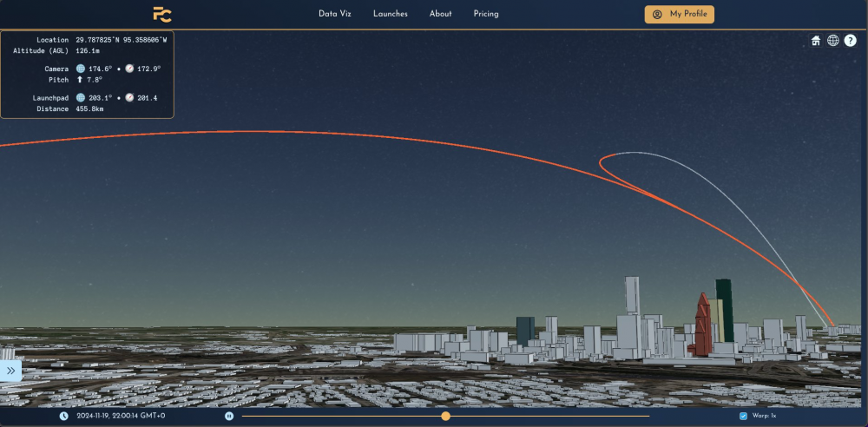Click the clock icon beside the timestamp
Viewport: 868px width, 427px height.
click(x=64, y=416)
